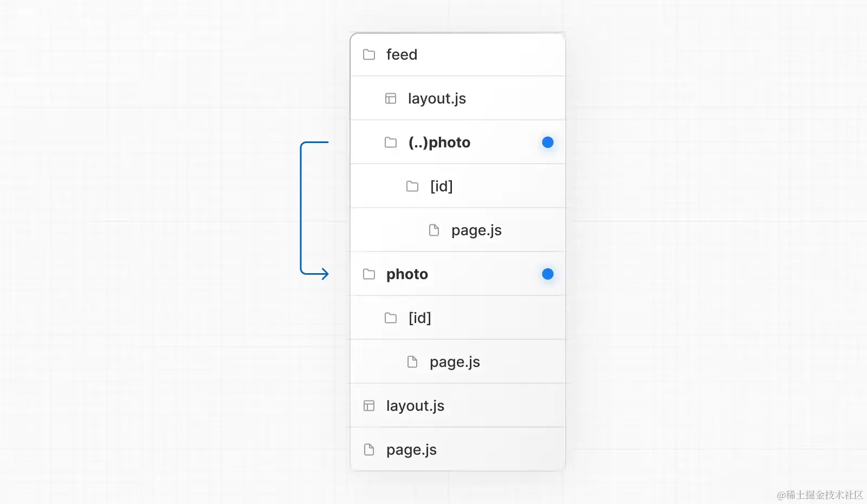This screenshot has height=504, width=867.
Task: Select the feed folder label
Action: (x=402, y=55)
